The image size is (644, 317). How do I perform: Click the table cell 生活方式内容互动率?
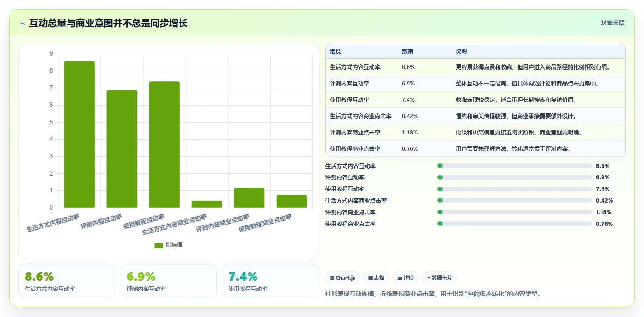click(x=355, y=67)
